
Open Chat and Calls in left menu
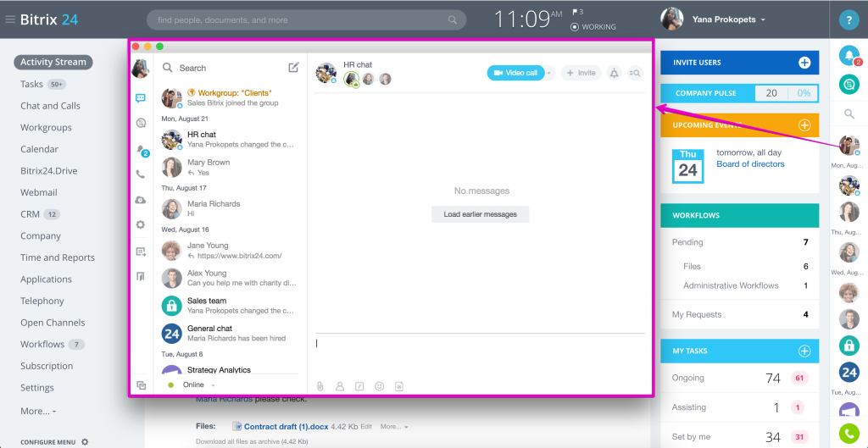point(50,106)
